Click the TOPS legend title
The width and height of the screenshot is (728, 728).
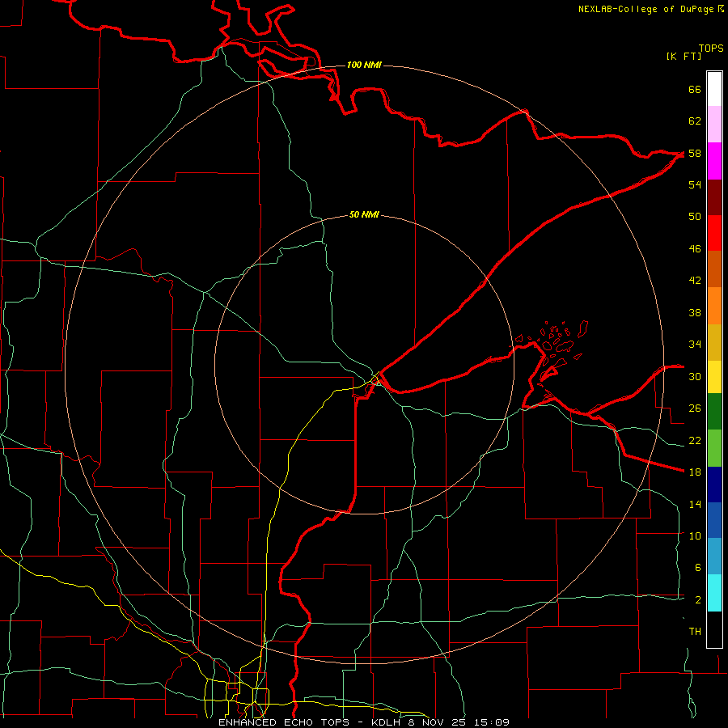[x=711, y=48]
